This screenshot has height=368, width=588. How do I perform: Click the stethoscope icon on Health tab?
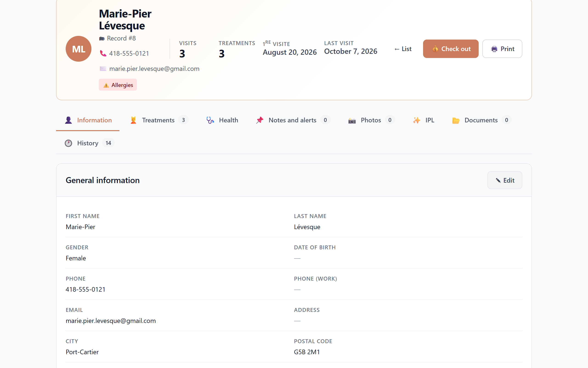pos(210,120)
